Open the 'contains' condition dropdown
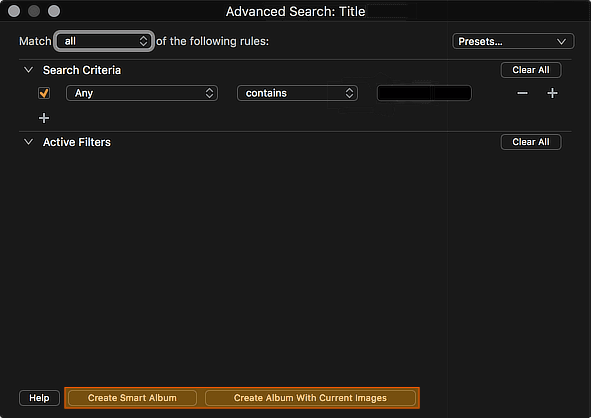 pos(297,93)
